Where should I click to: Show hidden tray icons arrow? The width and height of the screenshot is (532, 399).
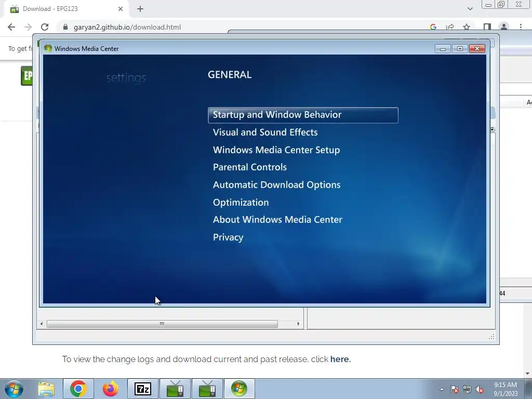click(x=442, y=389)
